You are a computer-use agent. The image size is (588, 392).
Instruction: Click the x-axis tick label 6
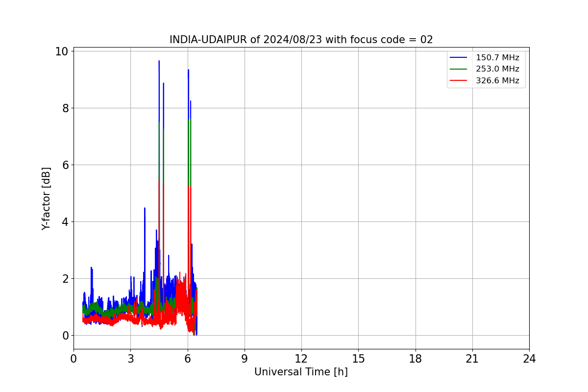point(188,359)
